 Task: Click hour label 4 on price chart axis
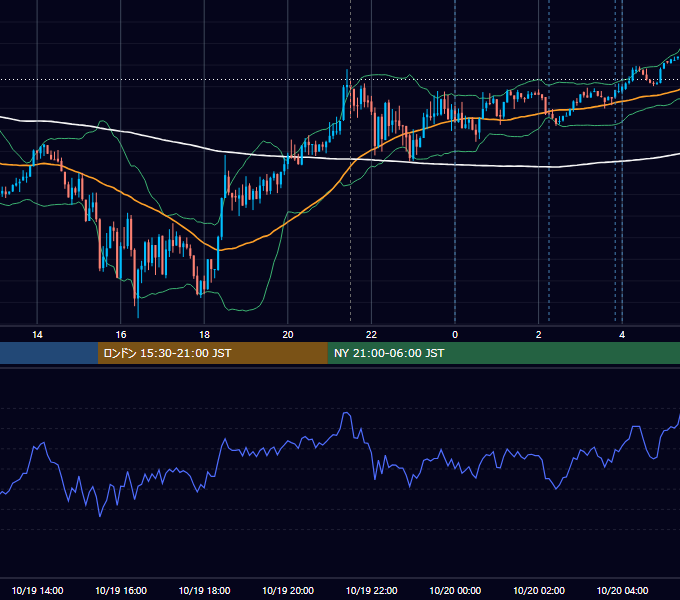(x=622, y=335)
